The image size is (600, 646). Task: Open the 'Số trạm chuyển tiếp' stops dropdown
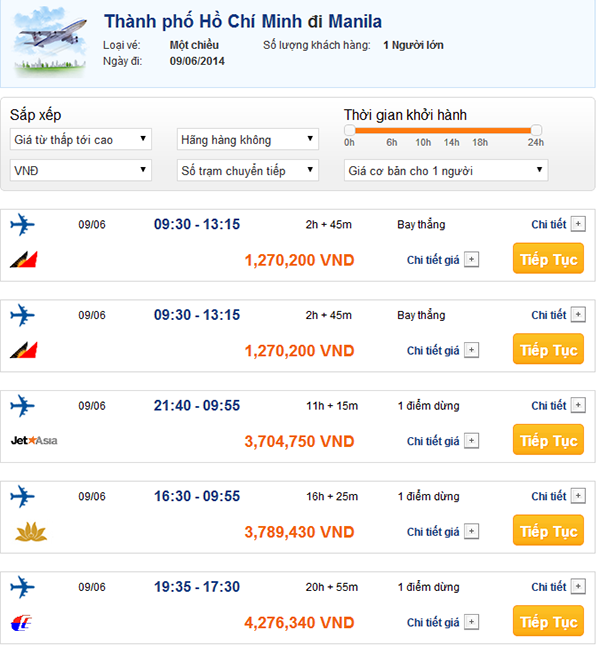tap(248, 170)
